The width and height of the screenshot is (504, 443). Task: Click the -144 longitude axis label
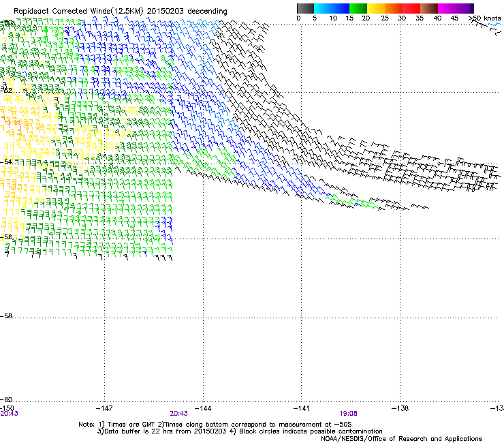[203, 408]
